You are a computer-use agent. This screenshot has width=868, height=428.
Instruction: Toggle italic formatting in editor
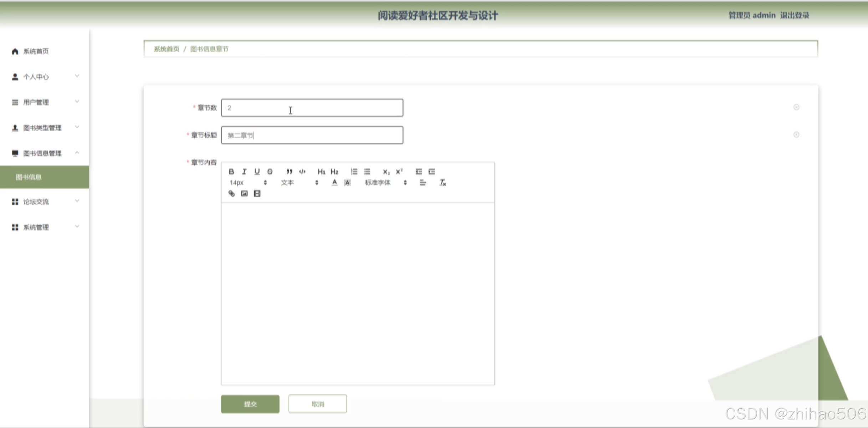pos(244,172)
